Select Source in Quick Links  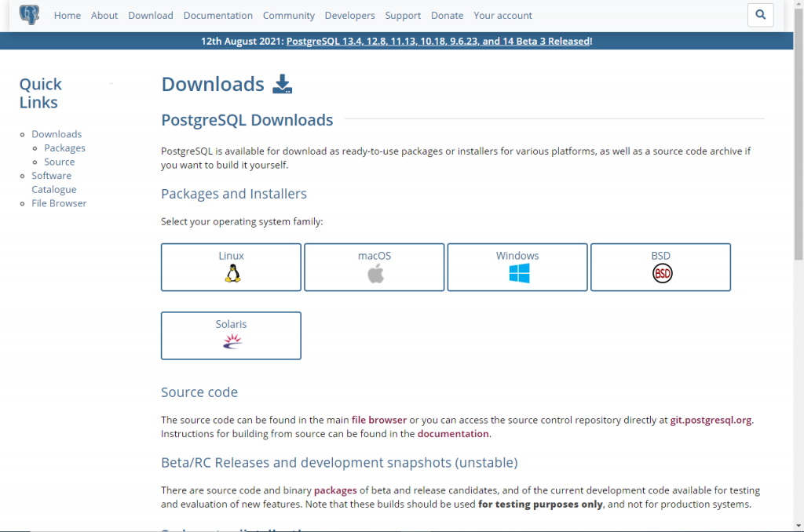(60, 162)
